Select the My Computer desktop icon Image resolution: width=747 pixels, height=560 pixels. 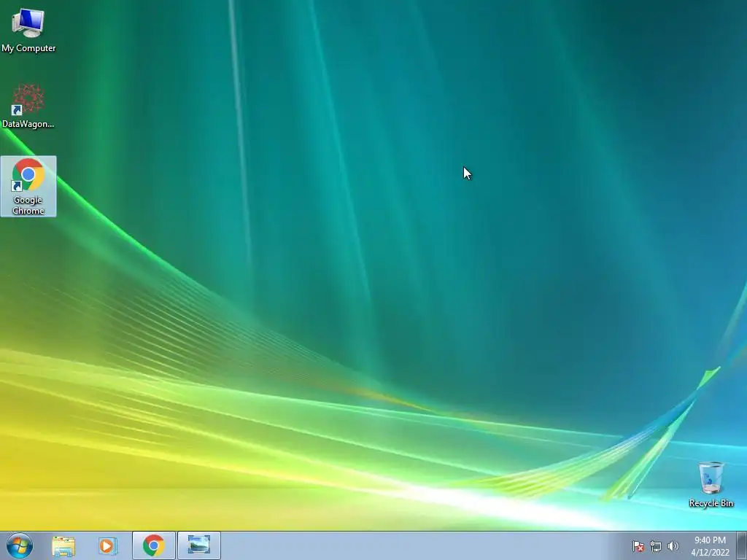tap(28, 29)
